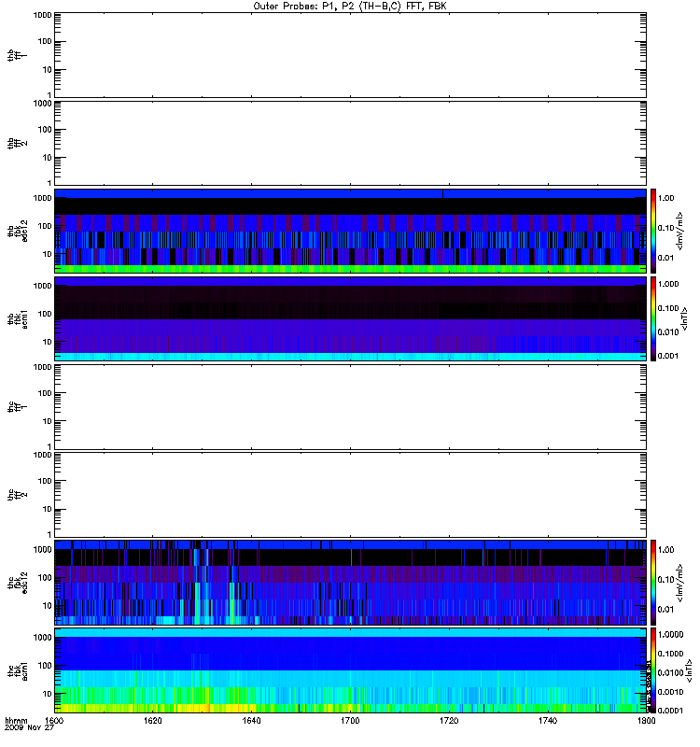Click the 2009 Nov 27 date label
Image resolution: width=700 pixels, height=747 pixels.
29,728
